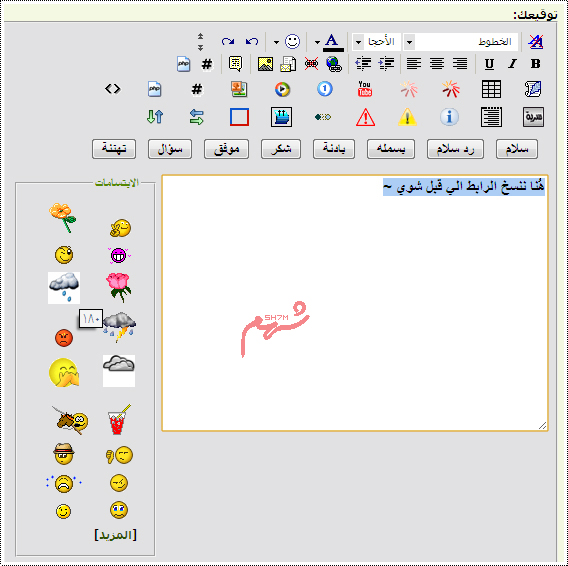Click the تهنئة template button

pyautogui.click(x=114, y=149)
